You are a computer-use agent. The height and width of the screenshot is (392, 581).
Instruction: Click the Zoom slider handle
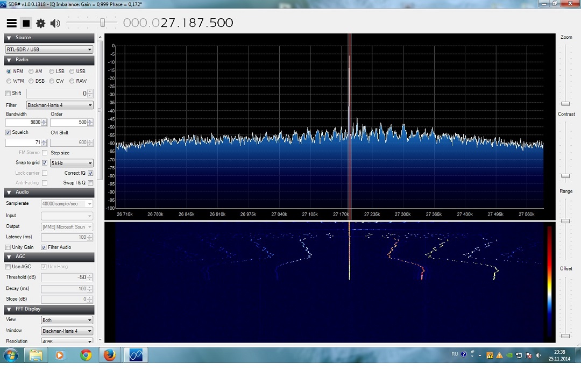(x=565, y=104)
